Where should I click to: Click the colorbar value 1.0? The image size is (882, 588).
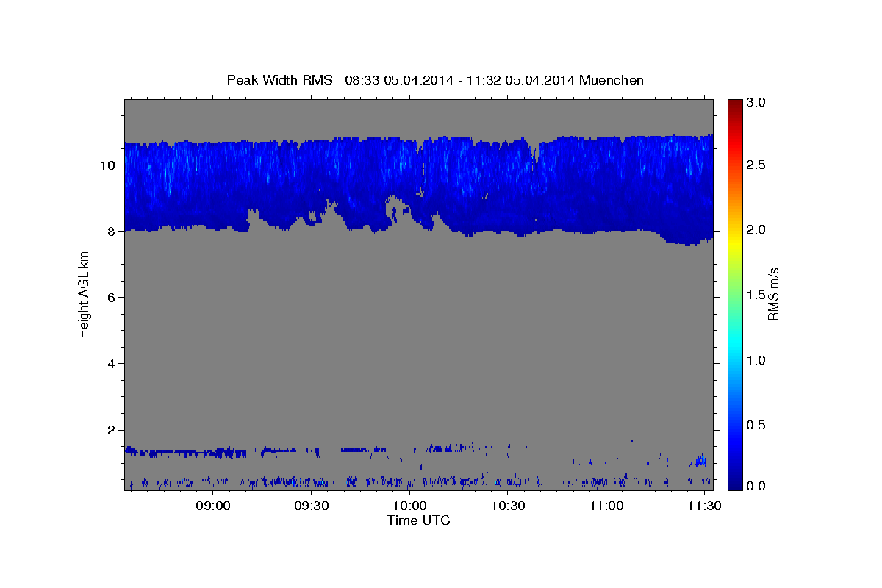[x=756, y=360]
